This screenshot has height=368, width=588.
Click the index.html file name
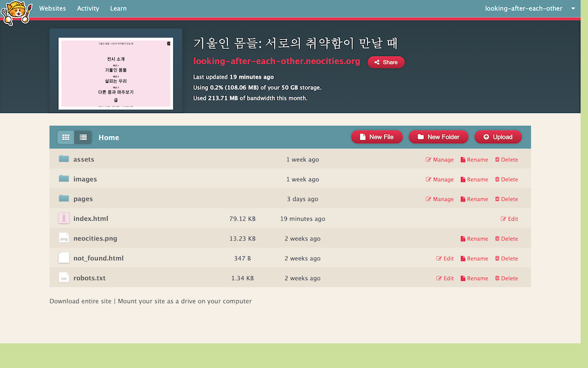click(x=91, y=218)
